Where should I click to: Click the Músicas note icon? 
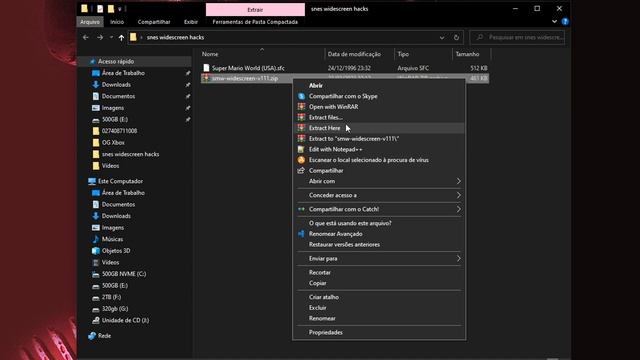point(96,239)
